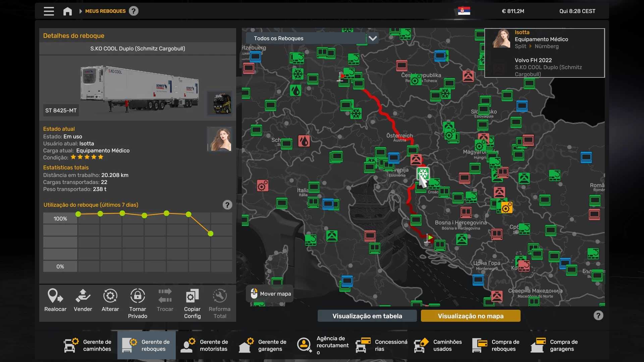Open Gerente de caminhões tab

88,345
